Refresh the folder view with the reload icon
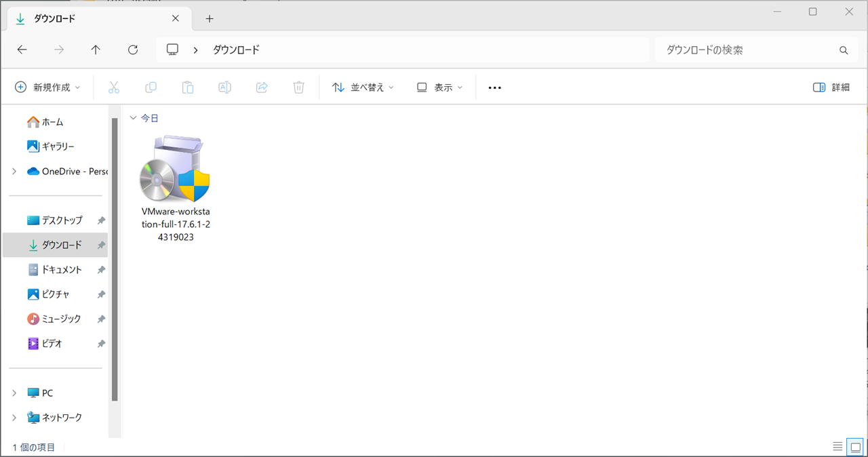 133,49
